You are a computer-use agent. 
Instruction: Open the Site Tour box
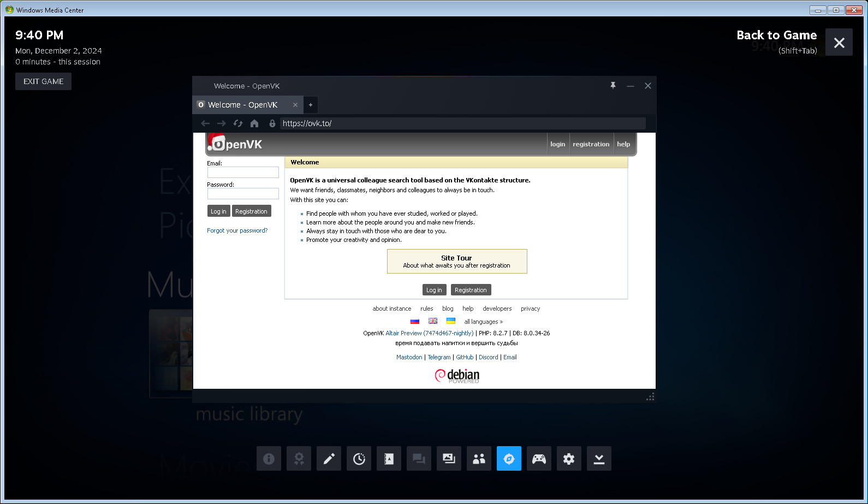pyautogui.click(x=457, y=262)
